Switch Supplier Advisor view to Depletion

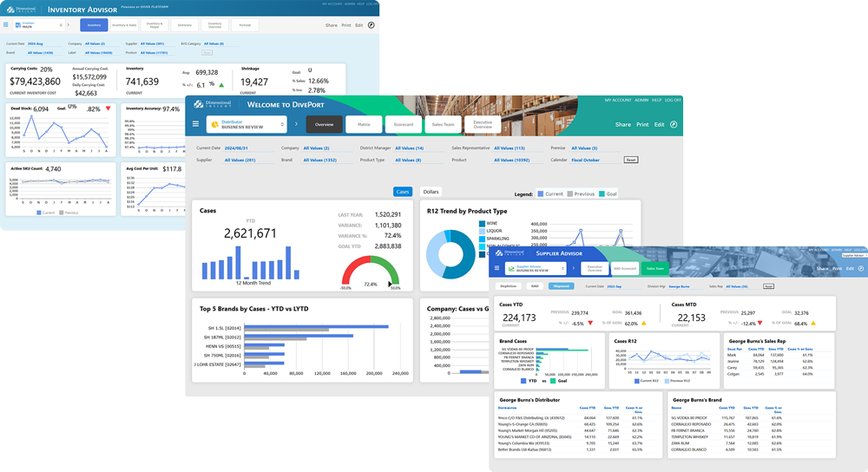510,285
